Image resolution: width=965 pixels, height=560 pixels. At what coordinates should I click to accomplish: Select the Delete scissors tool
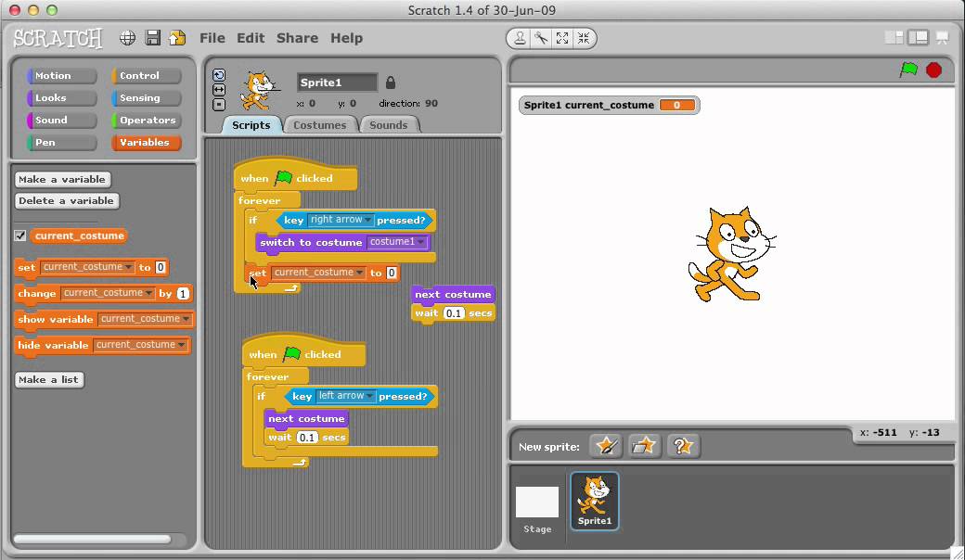click(541, 38)
